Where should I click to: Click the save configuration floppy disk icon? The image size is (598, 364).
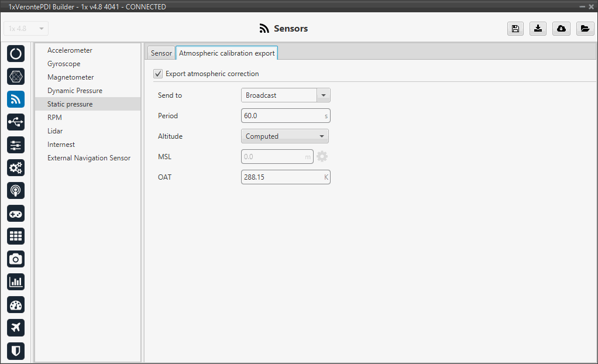pos(515,29)
